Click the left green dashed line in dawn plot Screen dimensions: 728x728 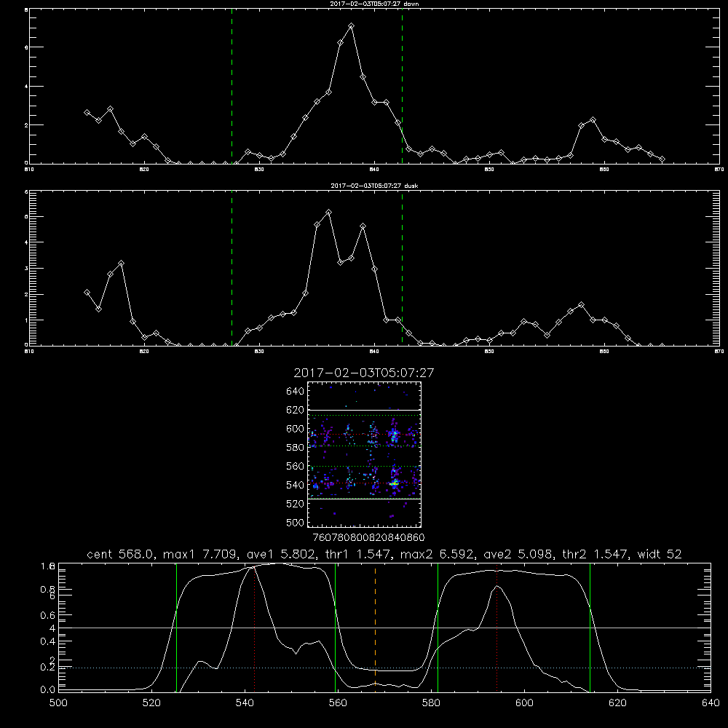click(x=232, y=87)
